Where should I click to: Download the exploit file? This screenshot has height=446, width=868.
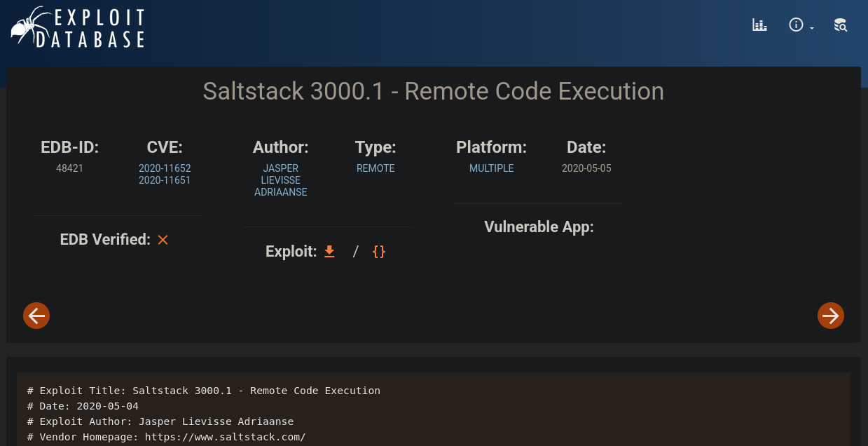[x=329, y=251]
